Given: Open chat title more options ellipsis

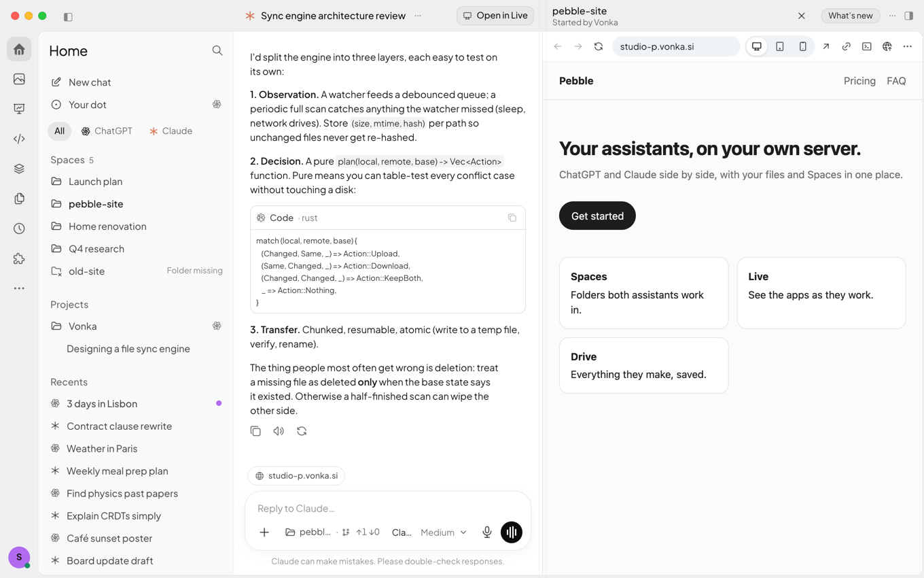Looking at the screenshot, I should tap(418, 16).
